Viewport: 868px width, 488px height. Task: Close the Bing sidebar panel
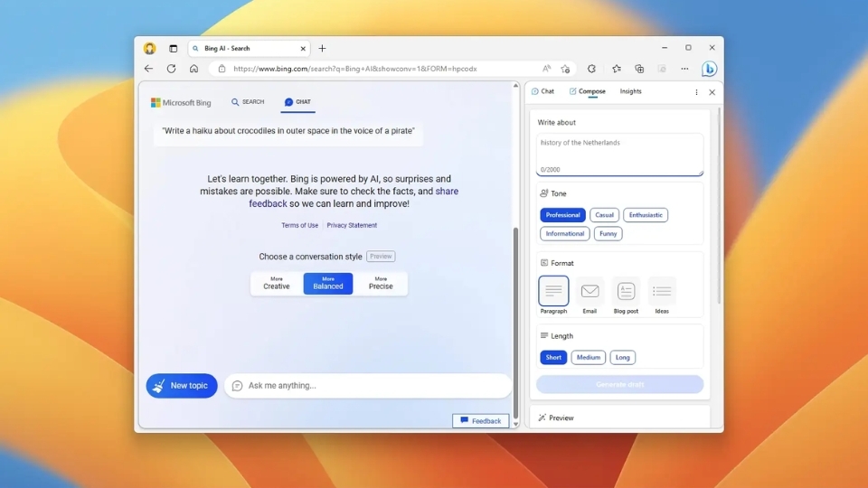[712, 92]
